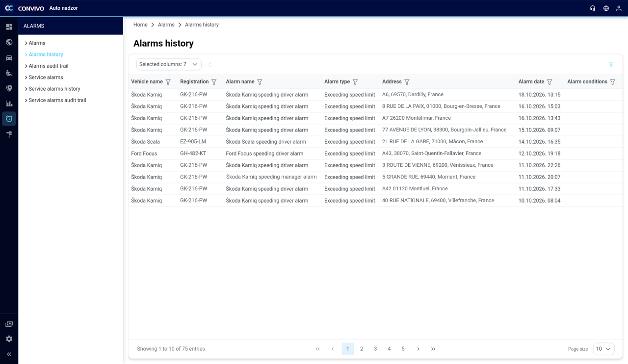628x364 pixels.
Task: Open the Selected columns dropdown
Action: [x=169, y=64]
